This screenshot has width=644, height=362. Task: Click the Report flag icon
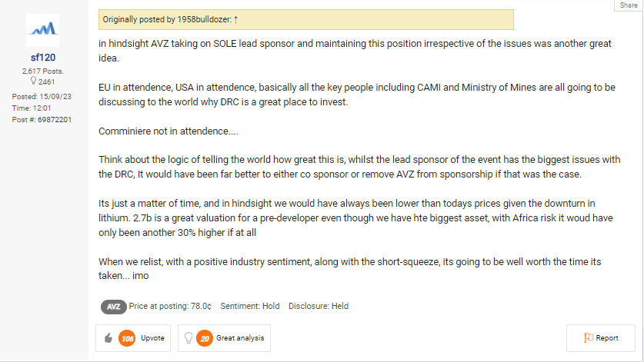pos(588,337)
